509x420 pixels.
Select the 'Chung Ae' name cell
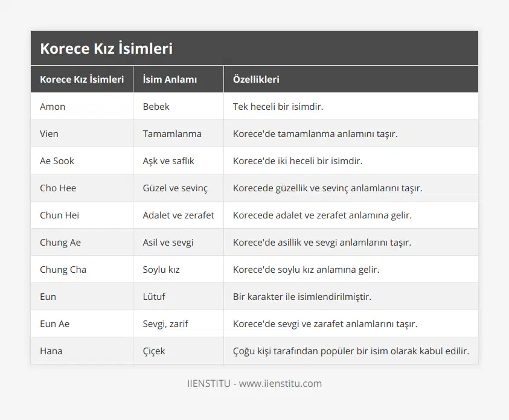(60, 242)
